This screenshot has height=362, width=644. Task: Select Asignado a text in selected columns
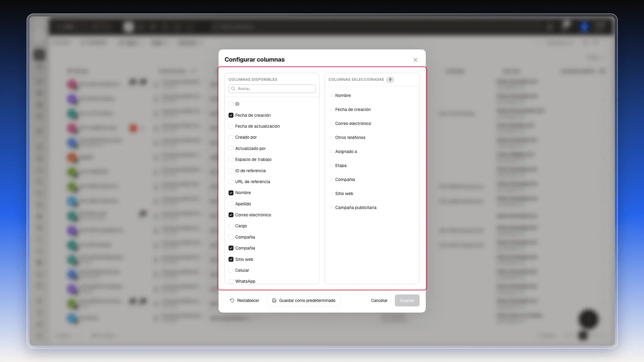click(346, 152)
